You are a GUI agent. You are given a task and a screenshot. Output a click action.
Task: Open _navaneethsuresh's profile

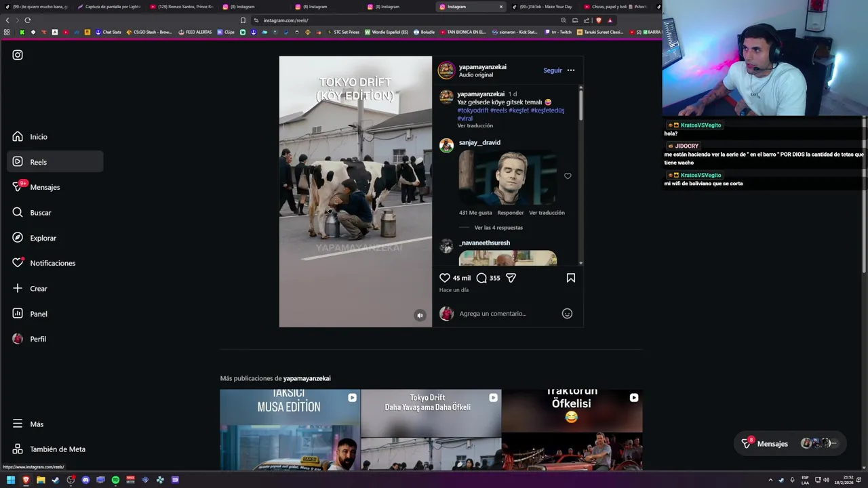coord(484,243)
